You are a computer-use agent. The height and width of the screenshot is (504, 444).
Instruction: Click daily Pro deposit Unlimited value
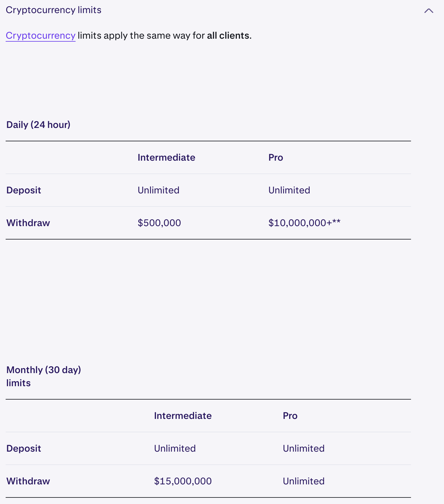click(x=289, y=190)
